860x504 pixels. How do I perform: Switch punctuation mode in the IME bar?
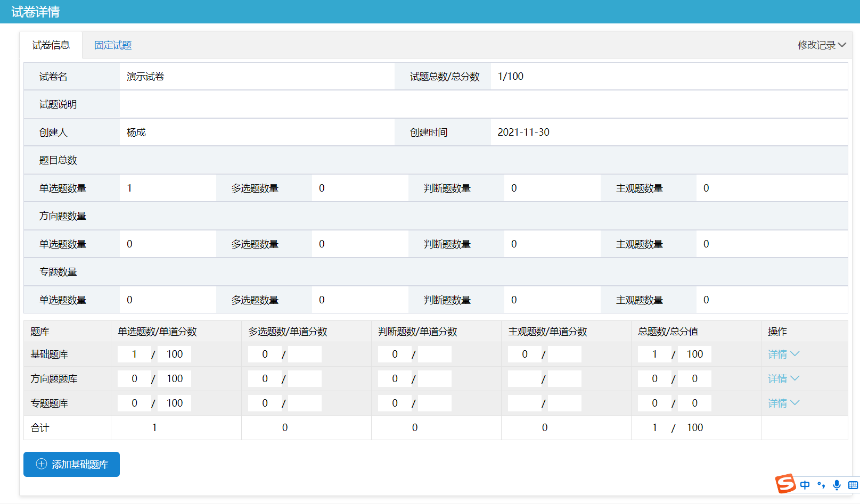click(x=821, y=485)
